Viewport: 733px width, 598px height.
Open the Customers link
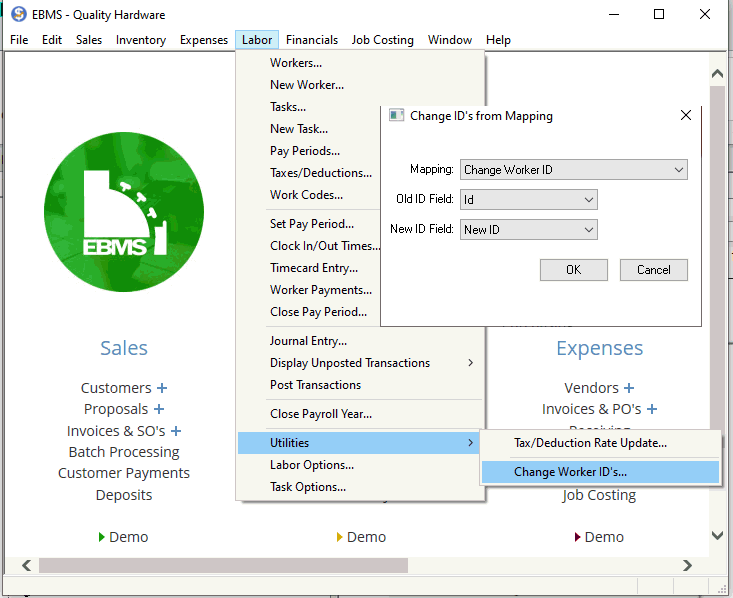[116, 388]
